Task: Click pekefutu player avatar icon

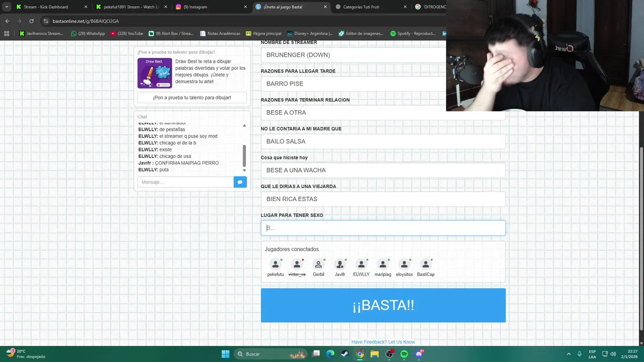Action: [275, 264]
